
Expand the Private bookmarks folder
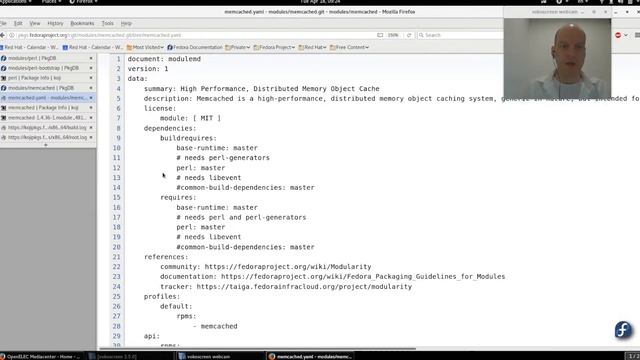[x=238, y=47]
